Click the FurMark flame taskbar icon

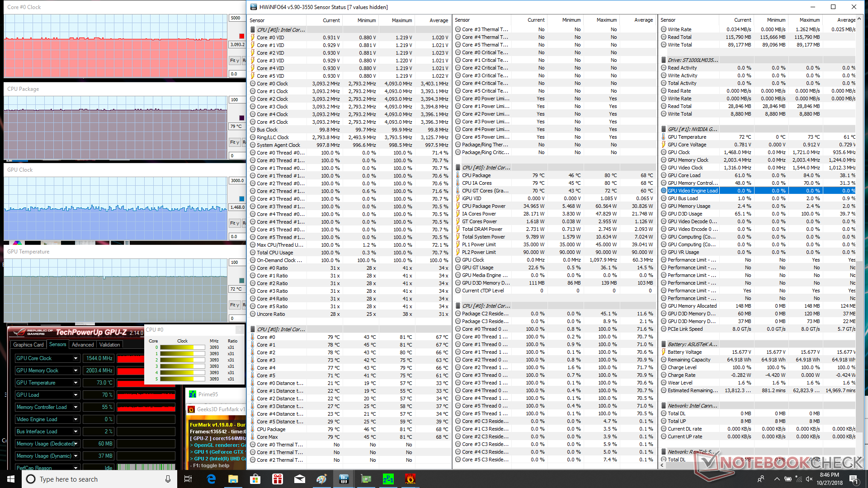[410, 479]
